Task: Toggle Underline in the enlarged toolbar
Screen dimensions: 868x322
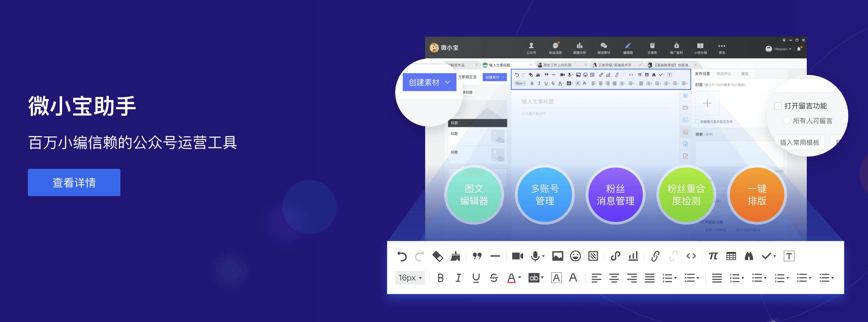Action: (x=476, y=278)
